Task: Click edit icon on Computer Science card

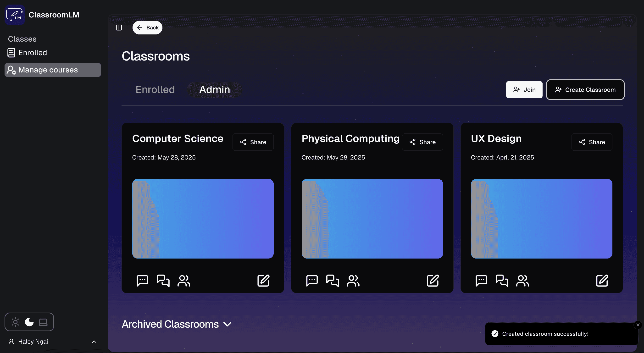Action: click(x=263, y=281)
